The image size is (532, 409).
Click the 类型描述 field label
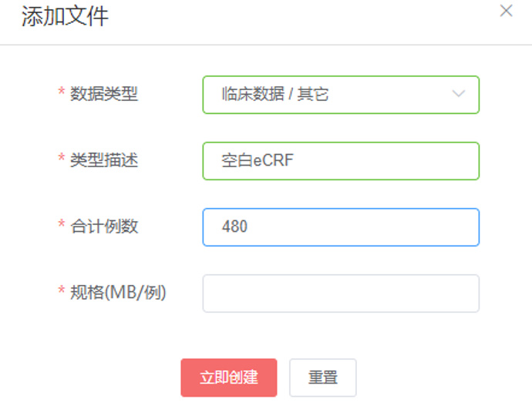click(x=104, y=160)
